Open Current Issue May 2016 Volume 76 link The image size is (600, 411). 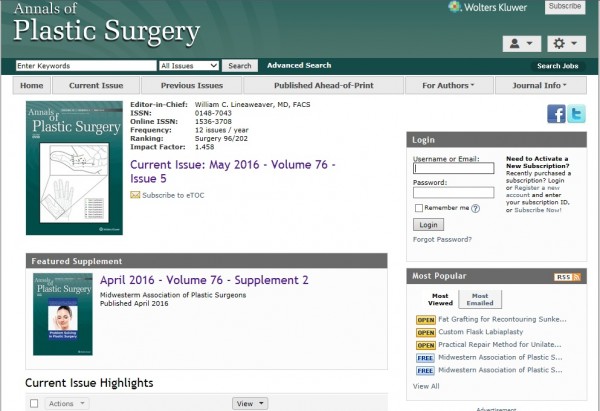[233, 171]
